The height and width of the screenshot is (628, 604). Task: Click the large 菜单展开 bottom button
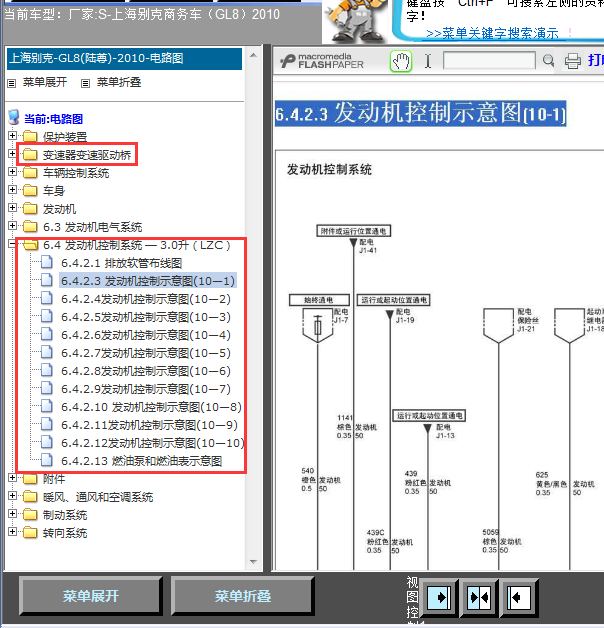(91, 596)
